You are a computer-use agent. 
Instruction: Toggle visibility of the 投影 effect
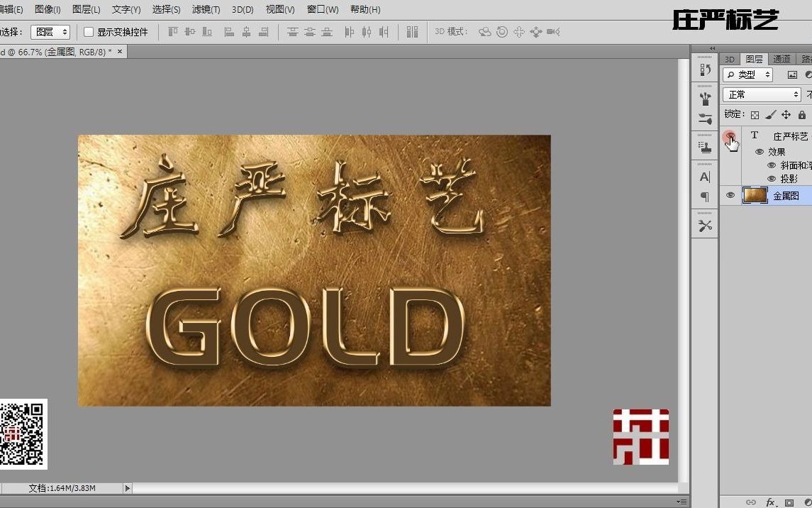tap(772, 178)
